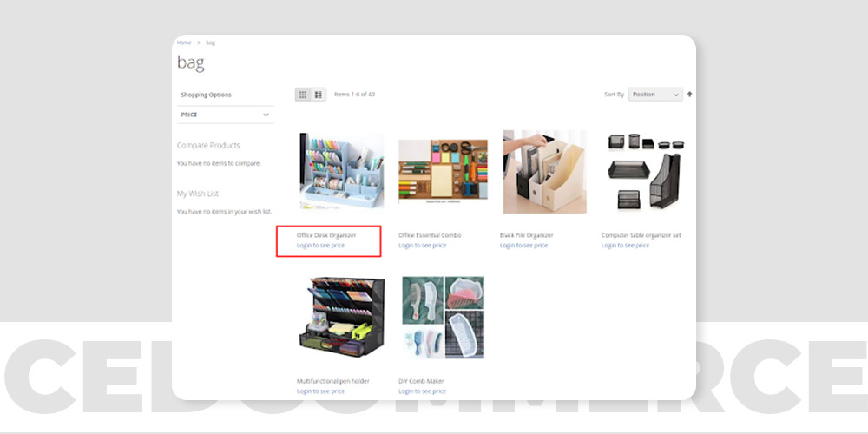
Task: Set descending sort direction arrow
Action: click(689, 94)
